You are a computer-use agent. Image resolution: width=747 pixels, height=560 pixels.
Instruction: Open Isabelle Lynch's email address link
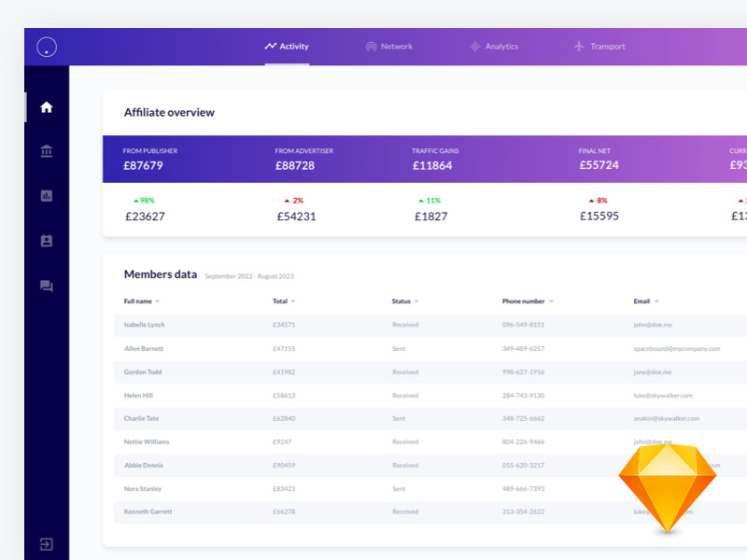pyautogui.click(x=652, y=324)
